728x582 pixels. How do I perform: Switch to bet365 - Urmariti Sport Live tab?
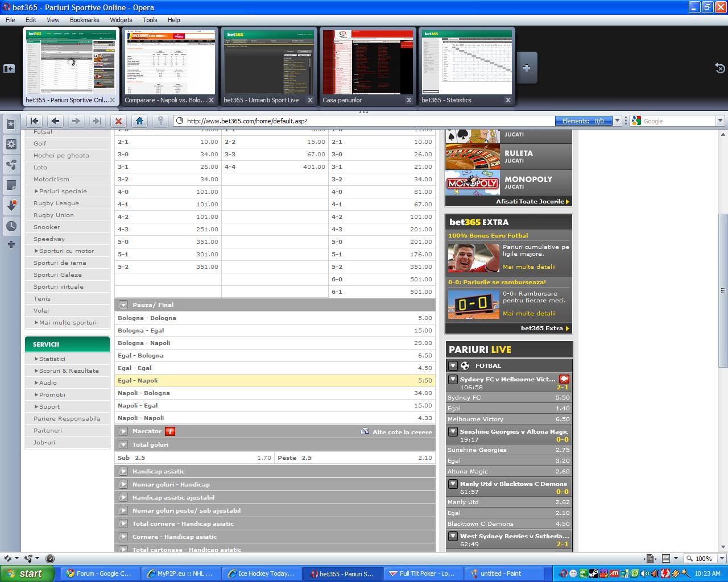[x=268, y=67]
